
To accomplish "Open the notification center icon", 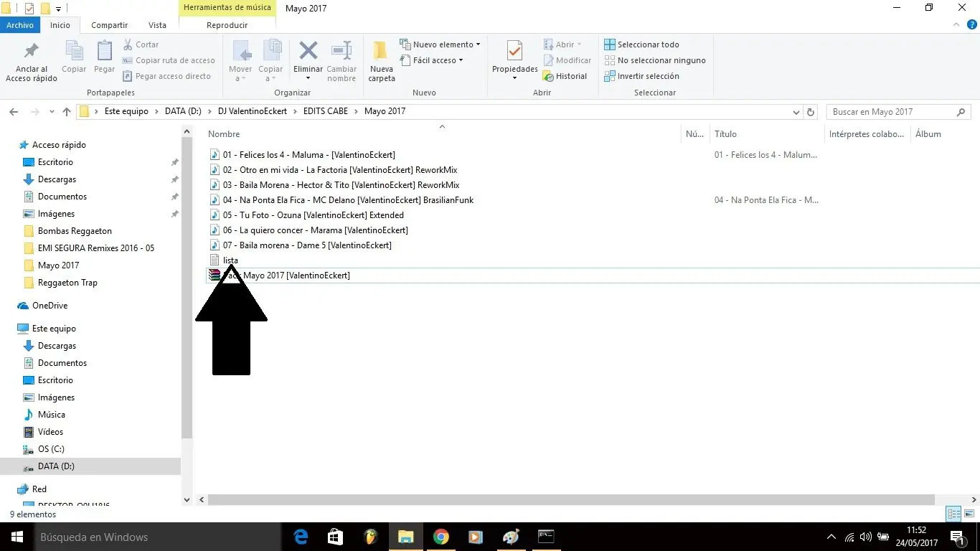I will click(957, 537).
